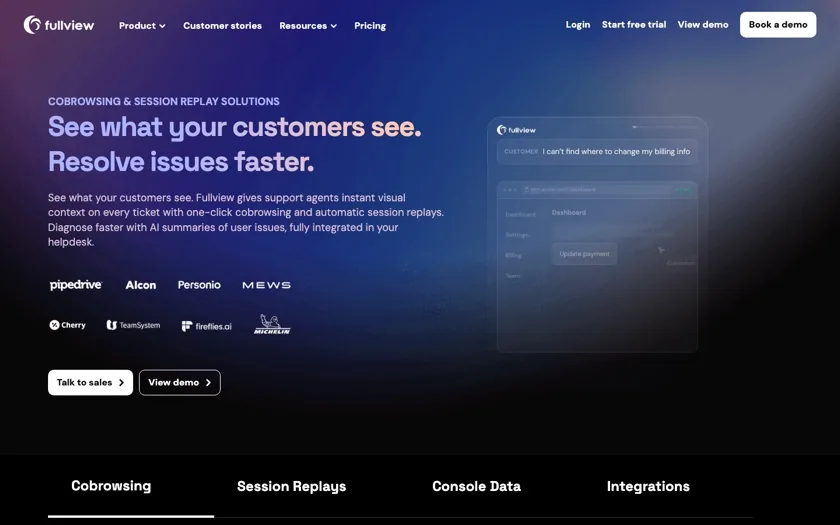Click the View demo button below logos
The image size is (840, 525).
[179, 382]
